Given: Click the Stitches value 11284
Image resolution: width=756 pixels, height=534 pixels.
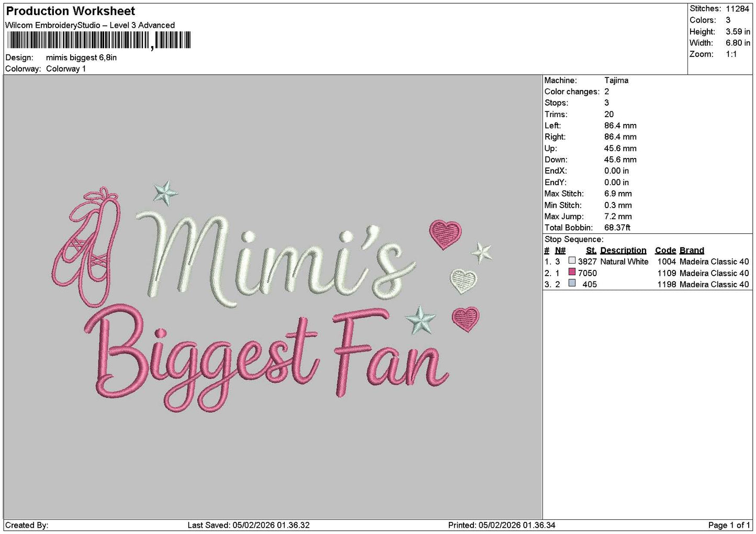Looking at the screenshot, I should click(737, 9).
